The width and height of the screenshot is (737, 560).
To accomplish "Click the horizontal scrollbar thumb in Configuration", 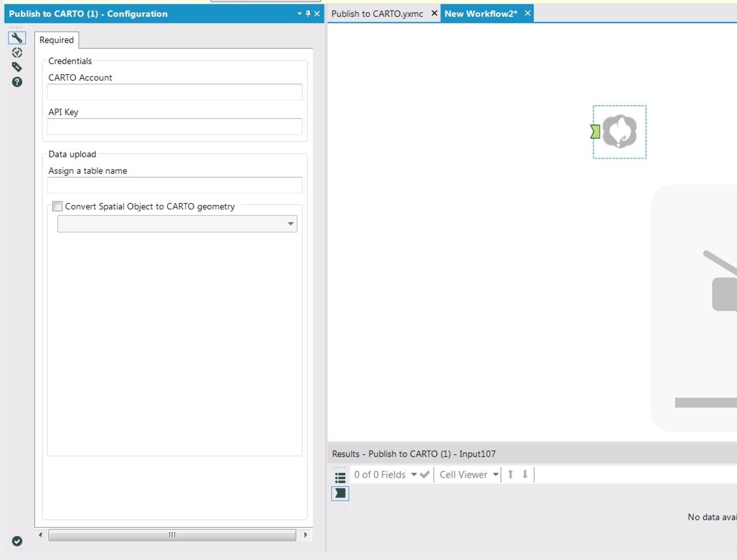I will click(172, 535).
